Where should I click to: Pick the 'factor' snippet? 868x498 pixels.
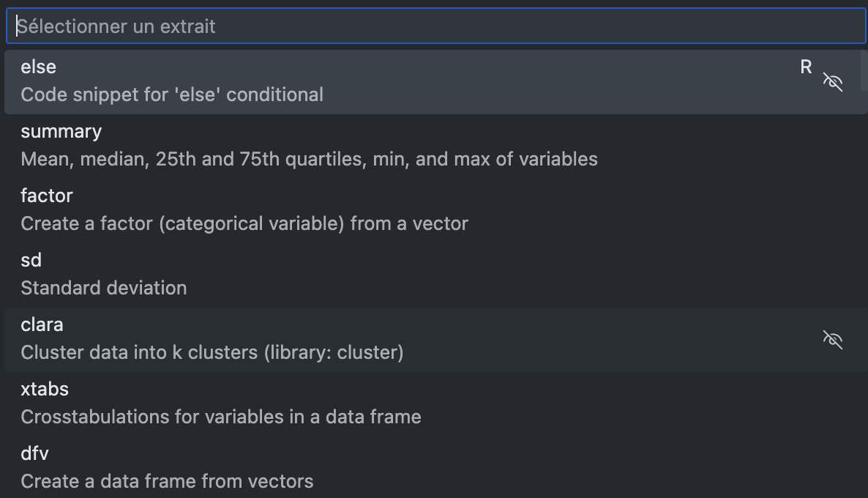[47, 196]
